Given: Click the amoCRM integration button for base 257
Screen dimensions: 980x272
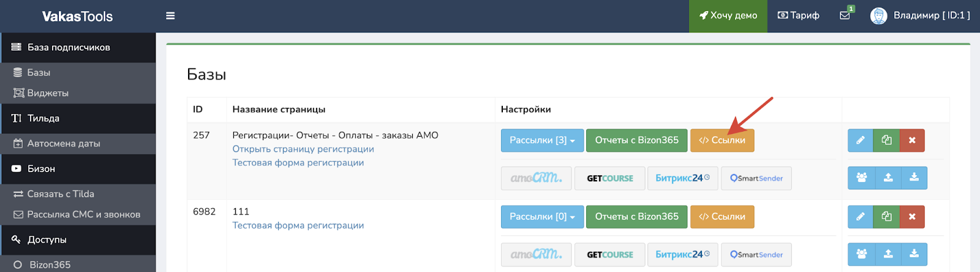Looking at the screenshot, I should [536, 178].
